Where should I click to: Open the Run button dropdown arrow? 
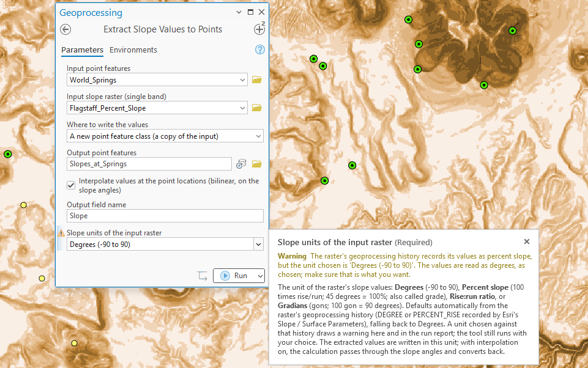click(x=260, y=276)
